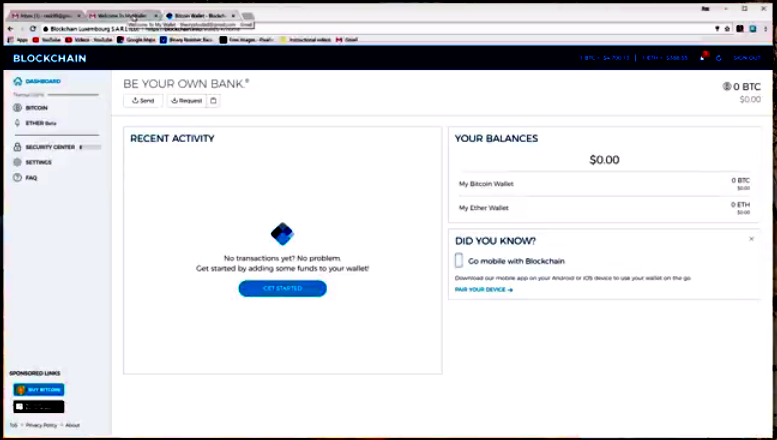The image size is (777, 440).
Task: Open the About footer link
Action: click(72, 425)
